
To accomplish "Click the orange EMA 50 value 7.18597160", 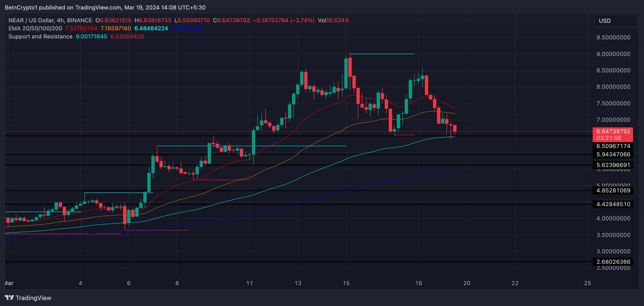I will [115, 28].
